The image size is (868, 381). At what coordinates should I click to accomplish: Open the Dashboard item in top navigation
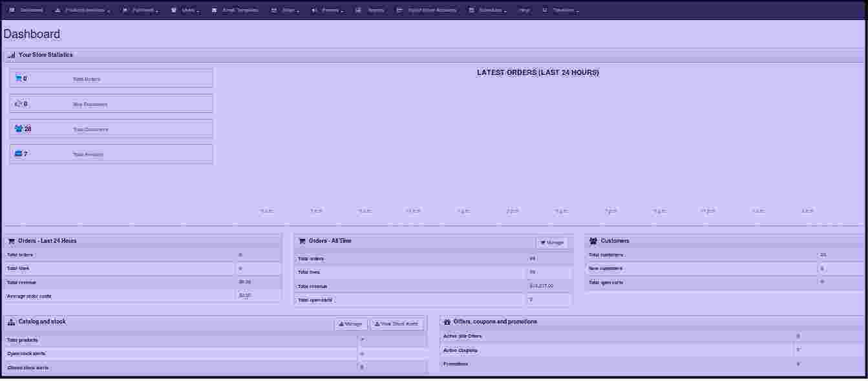pyautogui.click(x=26, y=10)
